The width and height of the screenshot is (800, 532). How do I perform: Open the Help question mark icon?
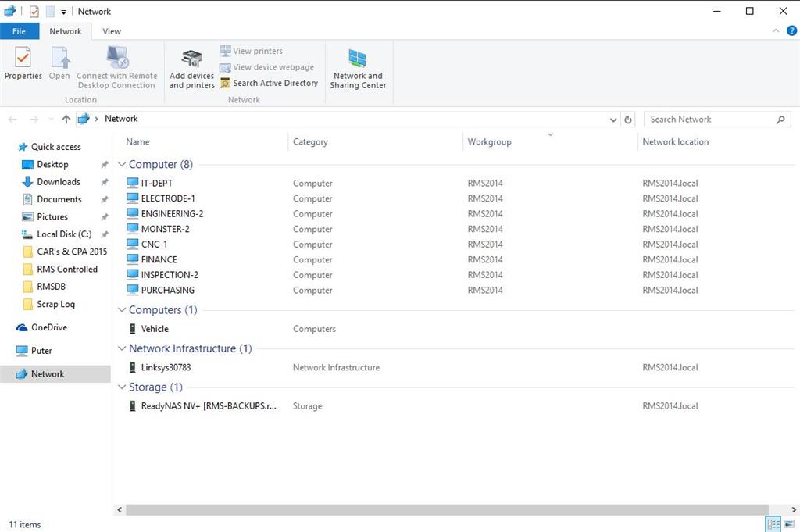coord(791,30)
